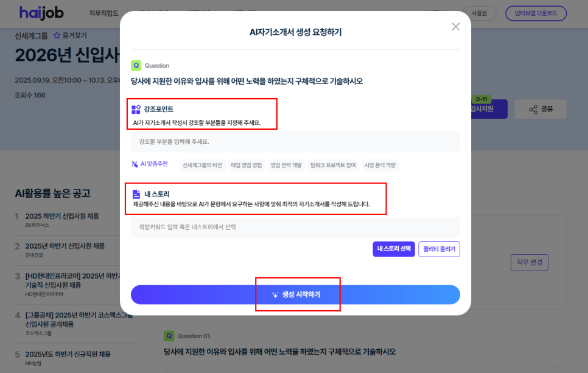Click the share icon next to 공유
This screenshot has height=373, width=588.
click(533, 109)
